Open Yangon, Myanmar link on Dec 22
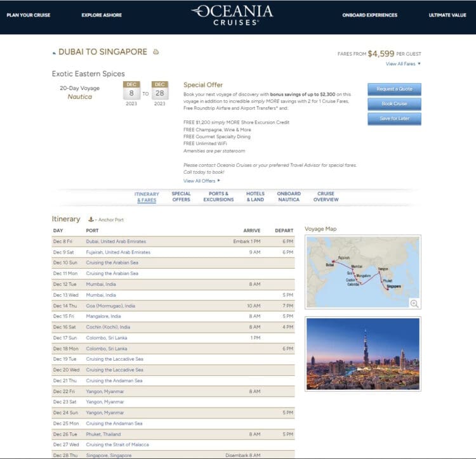The width and height of the screenshot is (476, 459). [x=105, y=391]
